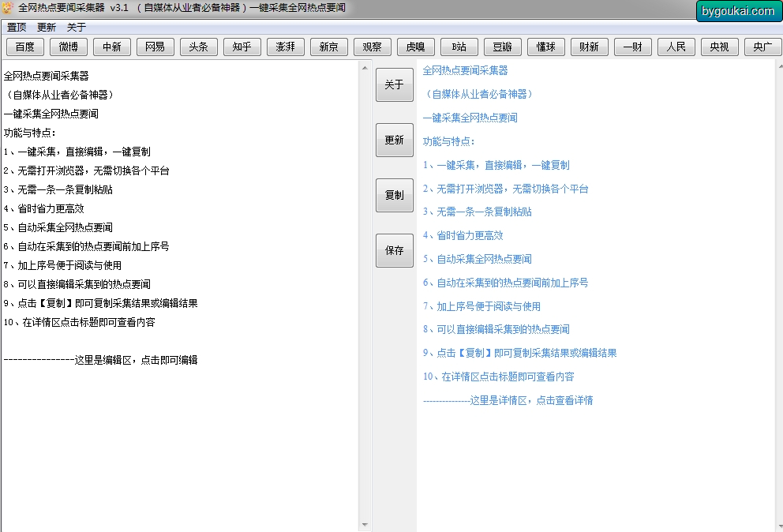
Task: Click black line '4、省时省力更高效'
Action: (x=44, y=209)
